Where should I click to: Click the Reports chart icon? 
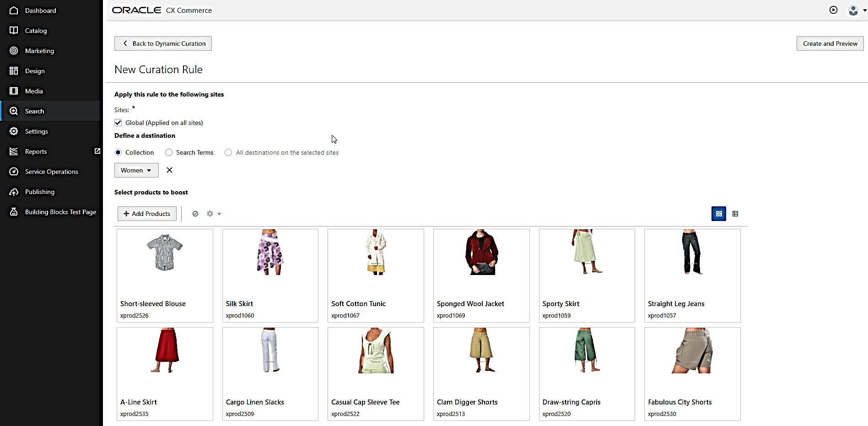[14, 151]
